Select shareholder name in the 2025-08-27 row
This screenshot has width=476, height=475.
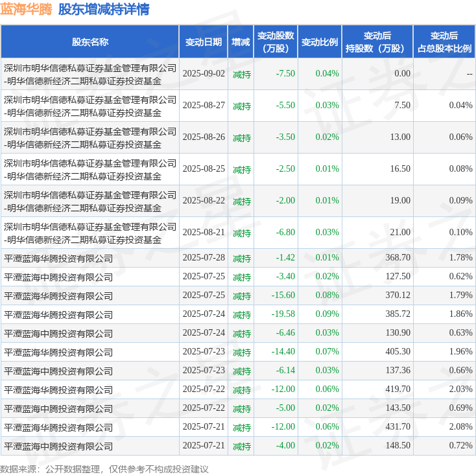click(x=90, y=106)
